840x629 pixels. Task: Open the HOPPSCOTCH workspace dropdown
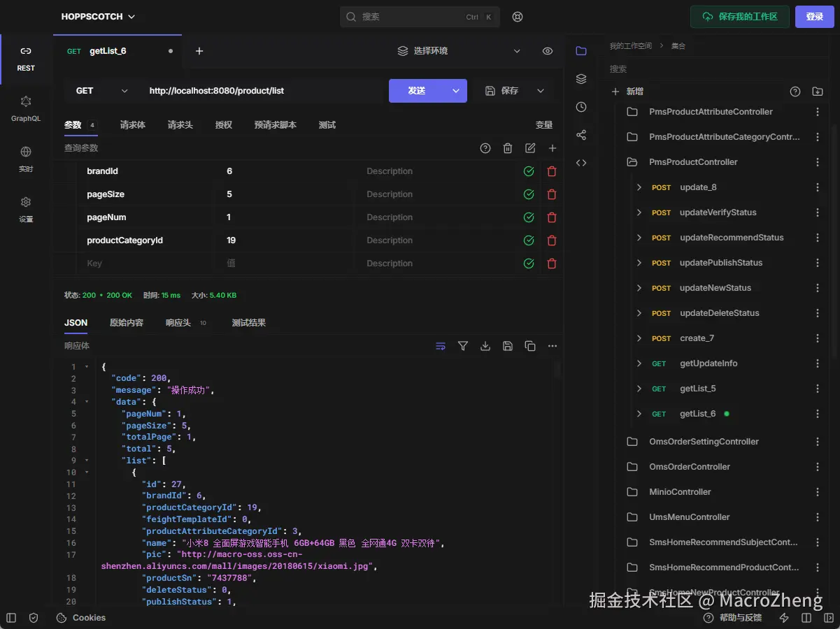click(99, 17)
